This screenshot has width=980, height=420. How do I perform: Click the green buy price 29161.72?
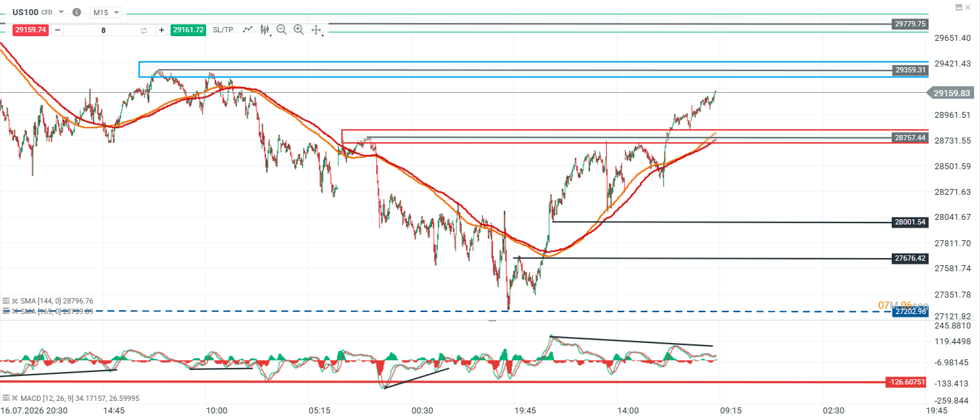[188, 30]
